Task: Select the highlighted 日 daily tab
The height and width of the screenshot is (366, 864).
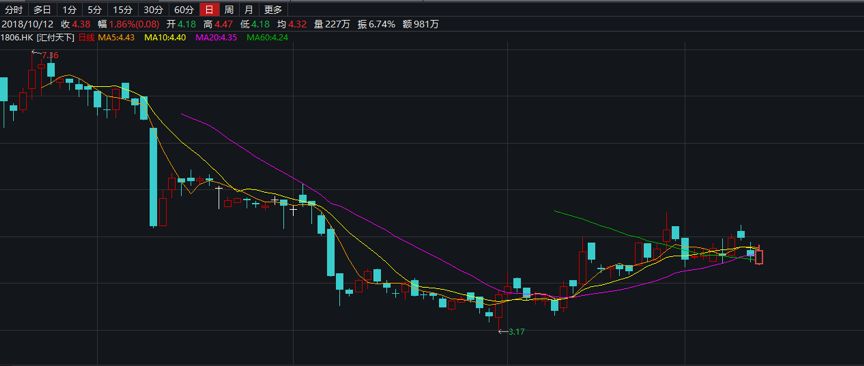Action: [x=209, y=9]
